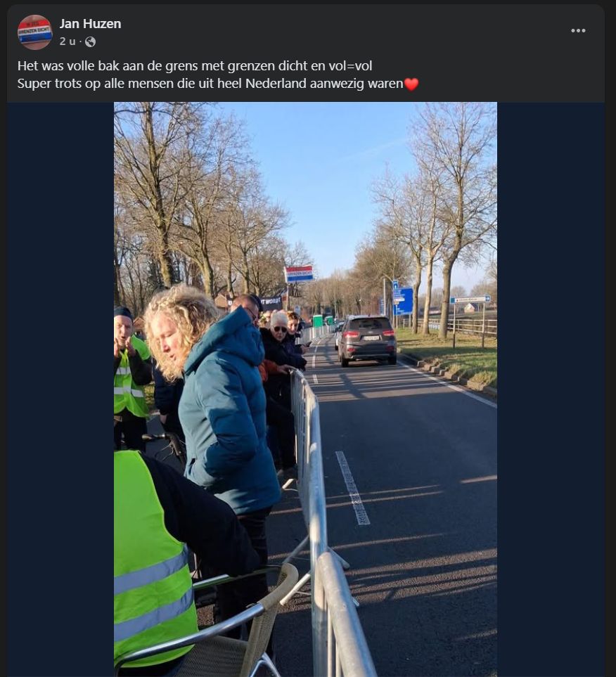Click the blue road direction sign
Screen dimensions: 616x677
pos(403,300)
